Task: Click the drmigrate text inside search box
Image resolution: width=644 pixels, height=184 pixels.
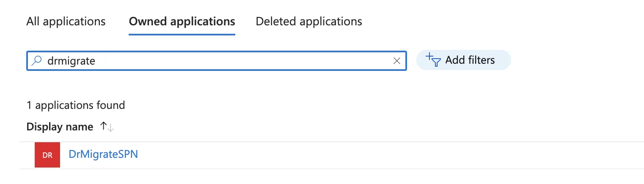Action: [x=72, y=61]
